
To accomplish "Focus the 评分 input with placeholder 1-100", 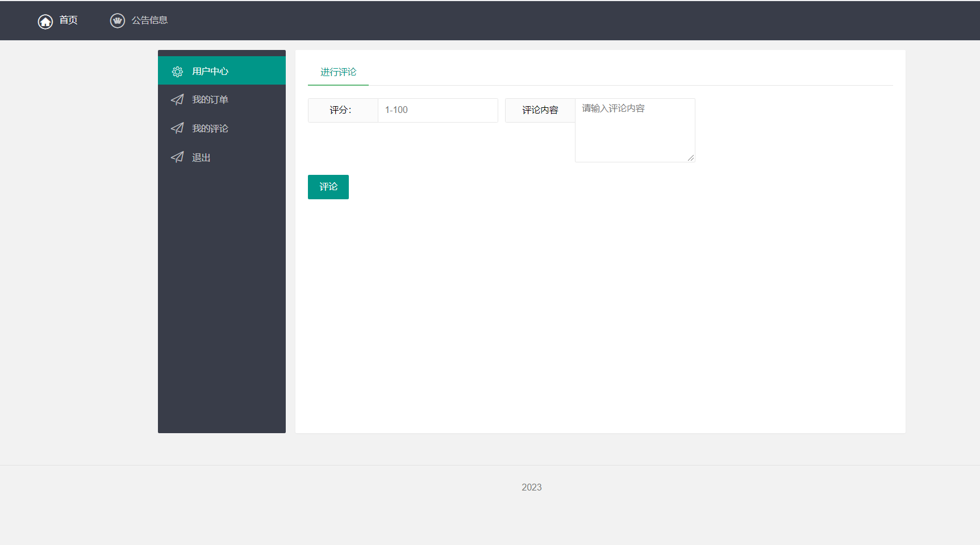I will [438, 110].
